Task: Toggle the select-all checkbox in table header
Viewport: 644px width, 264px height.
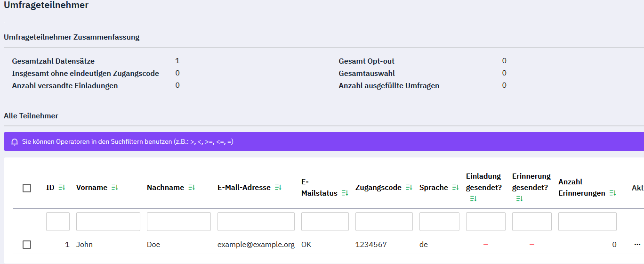Action: pos(27,188)
